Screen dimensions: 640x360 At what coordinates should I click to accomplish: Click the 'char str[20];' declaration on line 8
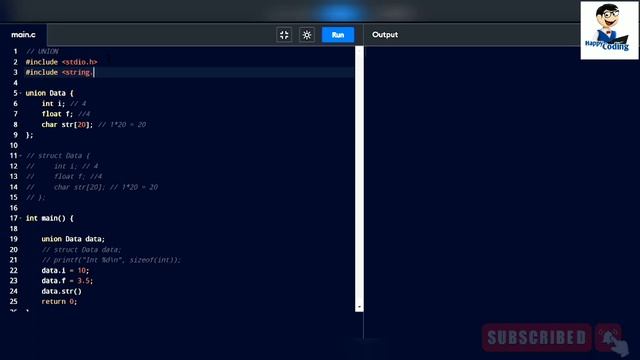click(x=67, y=124)
